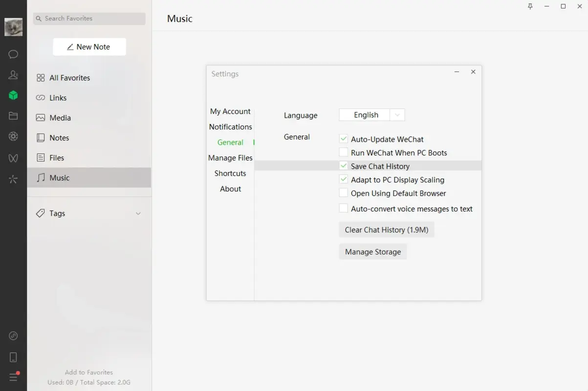Enable Run WeChat When PC Boots

(343, 152)
